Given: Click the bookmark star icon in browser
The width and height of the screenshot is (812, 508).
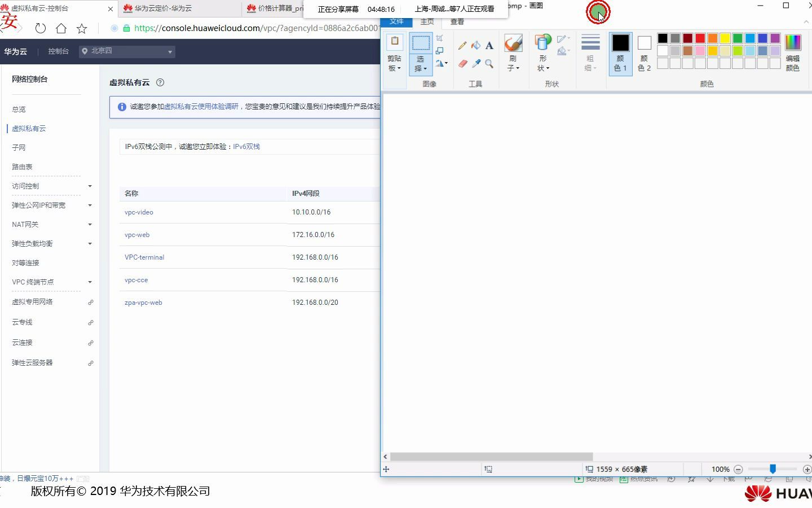Looking at the screenshot, I should (82, 28).
